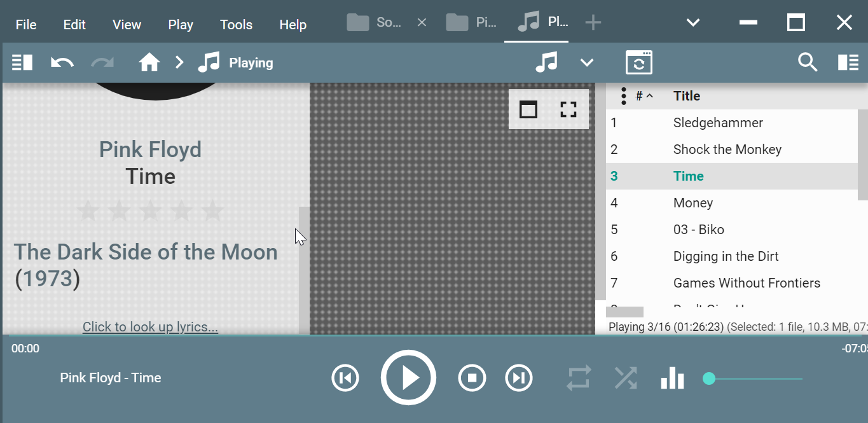Open search with the magnifier icon
The width and height of the screenshot is (868, 423).
click(807, 63)
